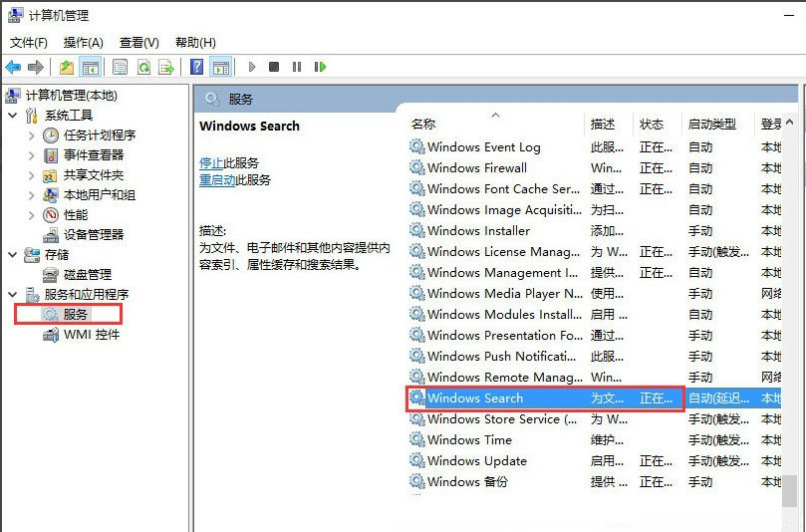The height and width of the screenshot is (532, 806).
Task: Sort by the 描述 column header
Action: click(x=603, y=124)
